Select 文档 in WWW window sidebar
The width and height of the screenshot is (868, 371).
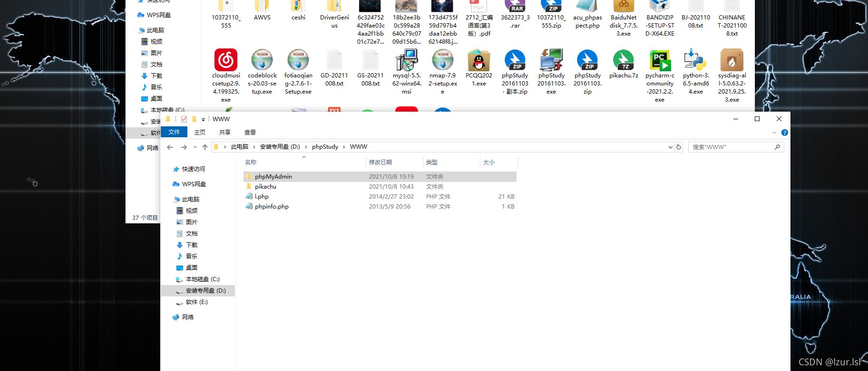coord(192,234)
